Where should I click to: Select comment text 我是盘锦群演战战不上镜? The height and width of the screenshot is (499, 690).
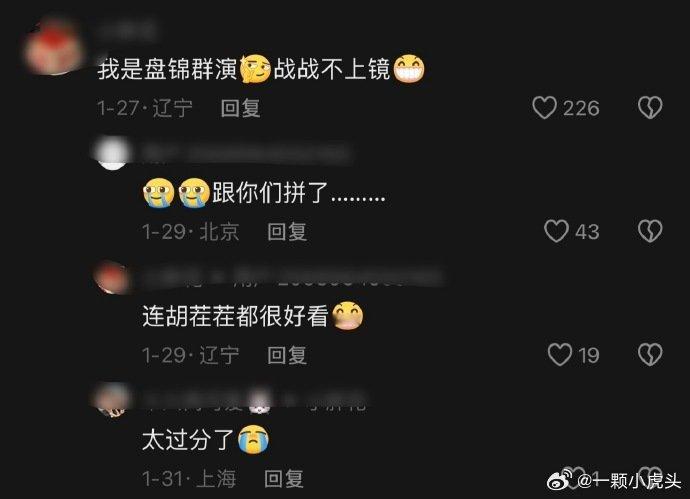(x=261, y=70)
